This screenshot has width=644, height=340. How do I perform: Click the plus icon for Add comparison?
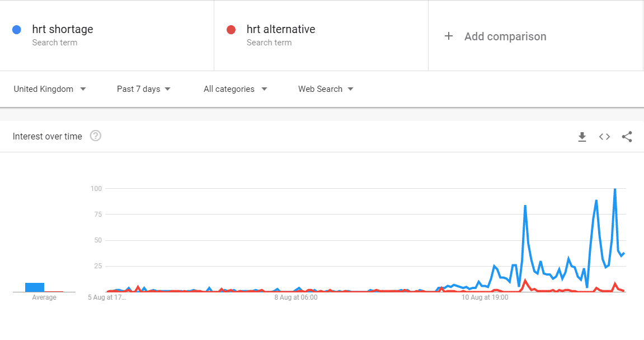(449, 36)
